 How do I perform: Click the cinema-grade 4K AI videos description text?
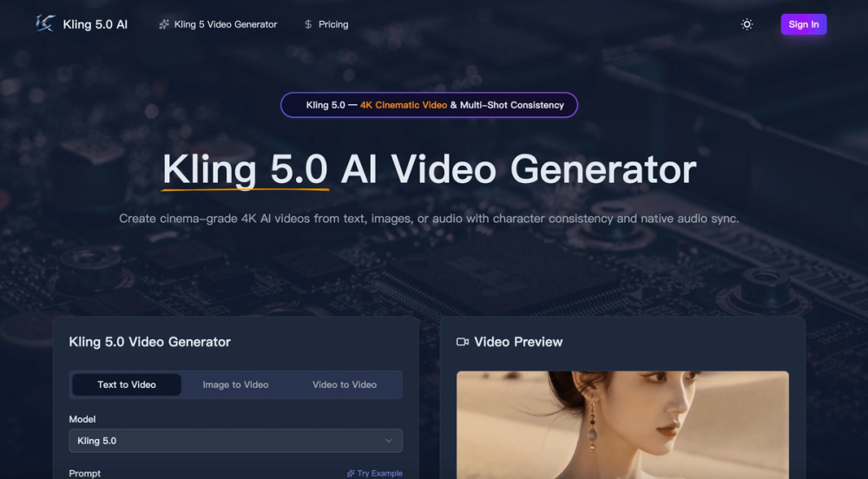[429, 219]
